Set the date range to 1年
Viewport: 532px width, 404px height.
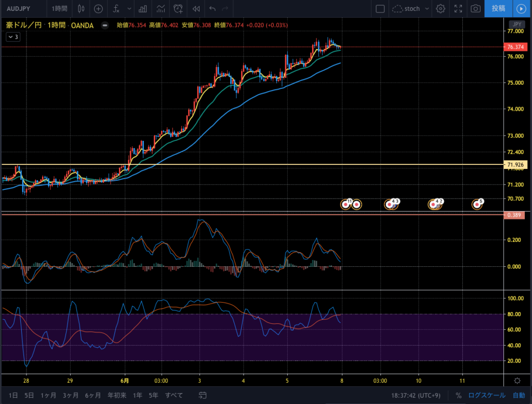point(137,395)
